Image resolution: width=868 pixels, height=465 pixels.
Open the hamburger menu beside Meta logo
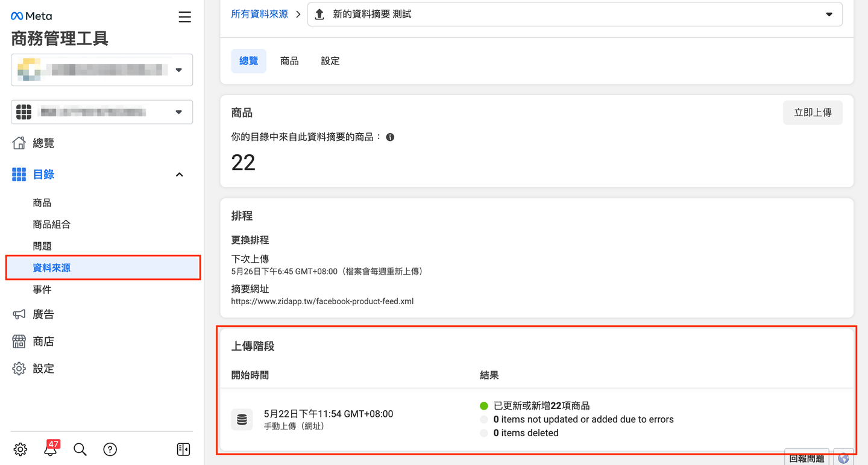pyautogui.click(x=184, y=17)
